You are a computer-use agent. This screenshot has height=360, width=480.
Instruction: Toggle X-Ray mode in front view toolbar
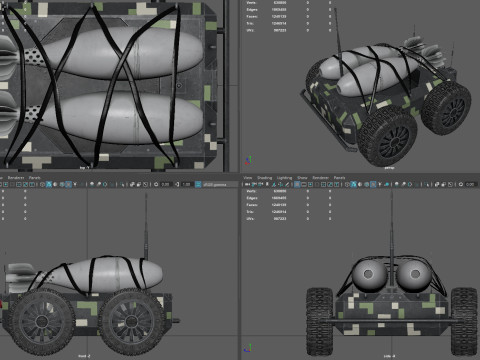(132, 184)
